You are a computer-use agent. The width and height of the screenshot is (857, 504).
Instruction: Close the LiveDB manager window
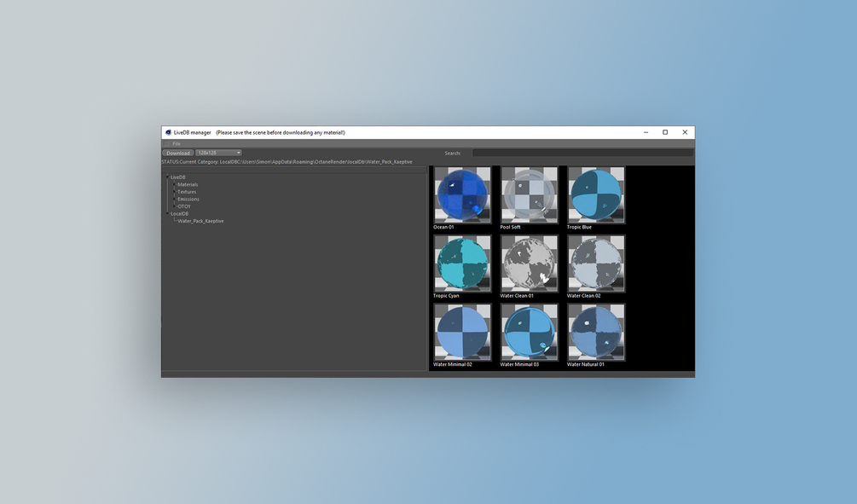(x=685, y=132)
